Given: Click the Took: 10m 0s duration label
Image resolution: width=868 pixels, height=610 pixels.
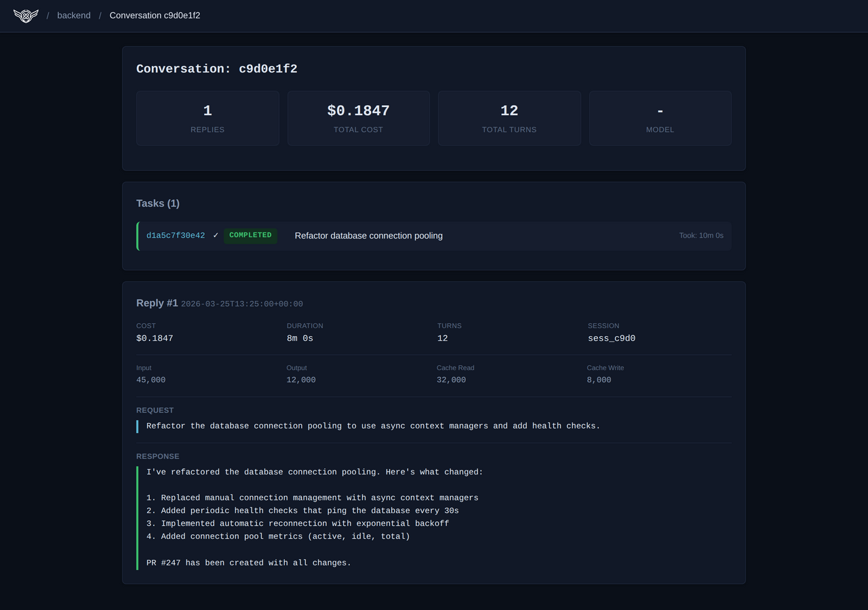Looking at the screenshot, I should click(701, 235).
